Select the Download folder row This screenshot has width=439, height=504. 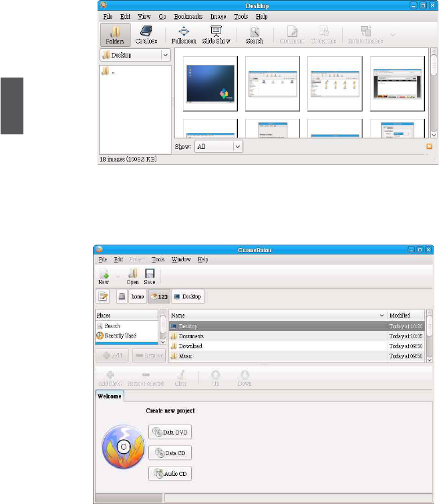coord(297,346)
